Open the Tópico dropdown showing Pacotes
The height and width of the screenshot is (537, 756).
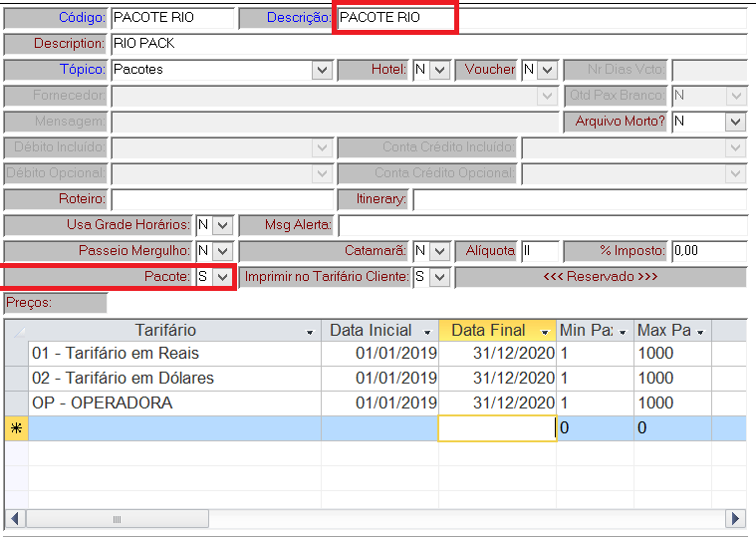coord(322,70)
